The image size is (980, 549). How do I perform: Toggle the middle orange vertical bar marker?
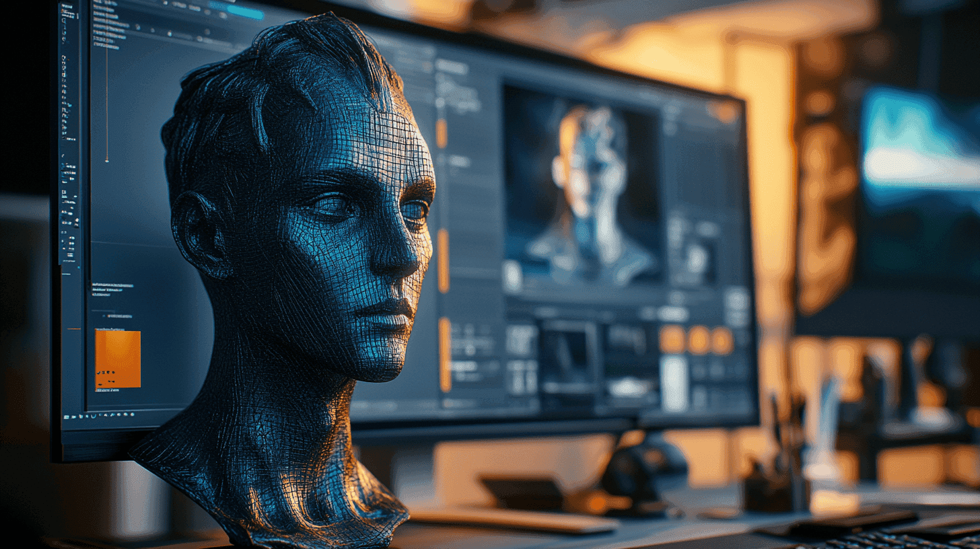pos(443,260)
